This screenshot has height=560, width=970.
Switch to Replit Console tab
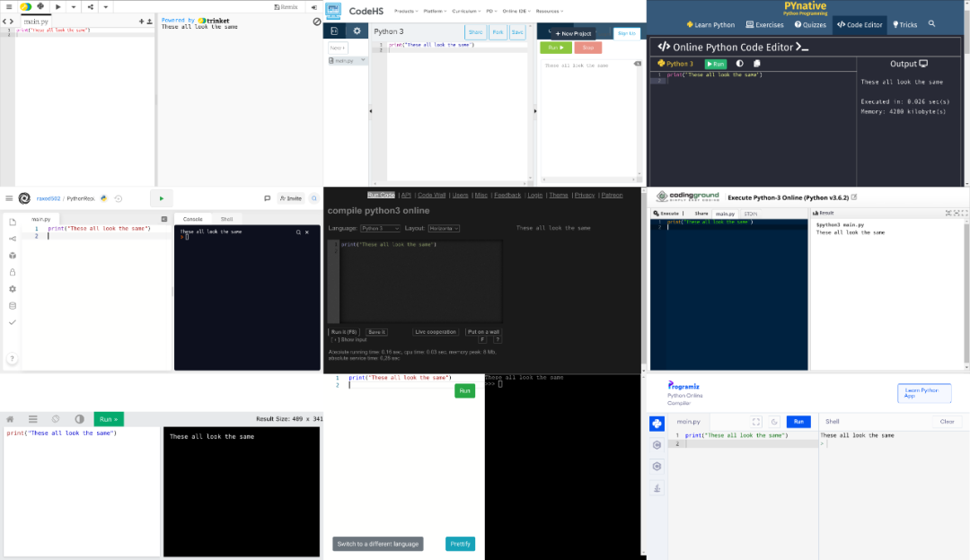tap(192, 219)
